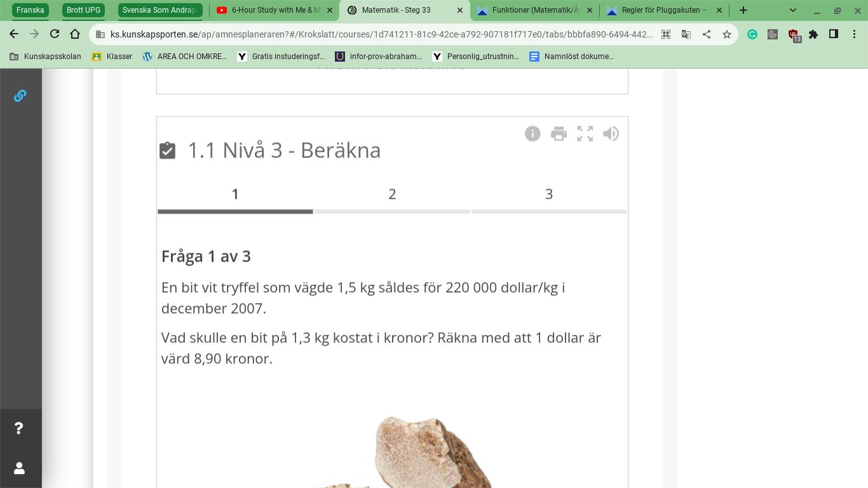The height and width of the screenshot is (488, 868).
Task: Open the Extensions puzzle icon
Action: pos(813,34)
